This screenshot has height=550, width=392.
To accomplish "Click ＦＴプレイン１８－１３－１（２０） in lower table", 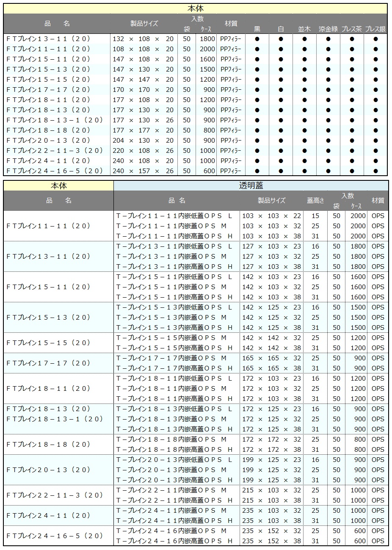I will pos(55,419).
